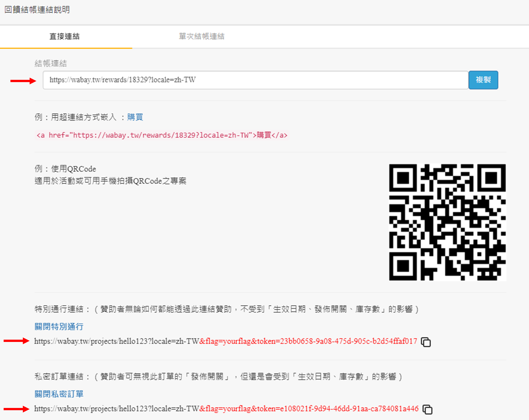Click the QR code image

447,222
